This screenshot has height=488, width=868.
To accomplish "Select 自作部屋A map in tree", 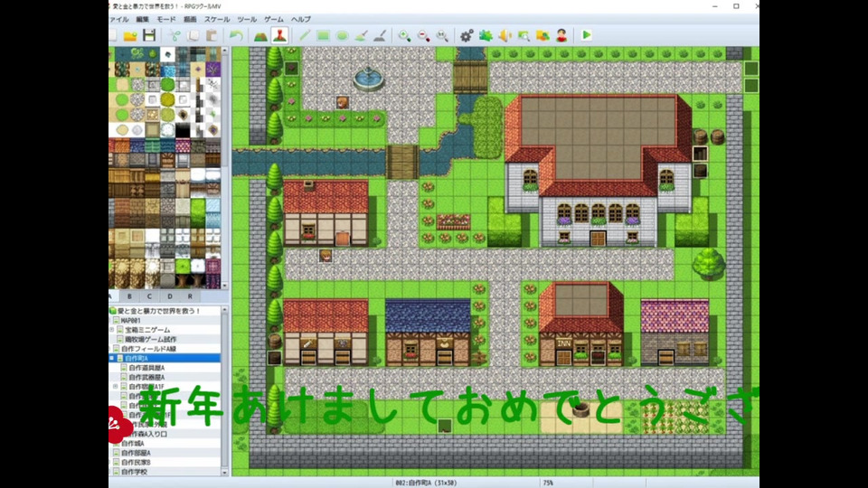I will [136, 453].
